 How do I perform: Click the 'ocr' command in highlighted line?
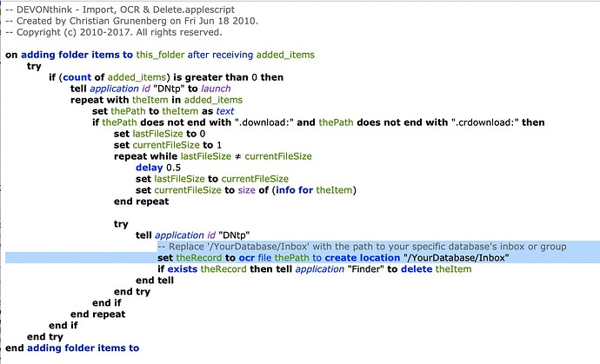(x=261, y=258)
